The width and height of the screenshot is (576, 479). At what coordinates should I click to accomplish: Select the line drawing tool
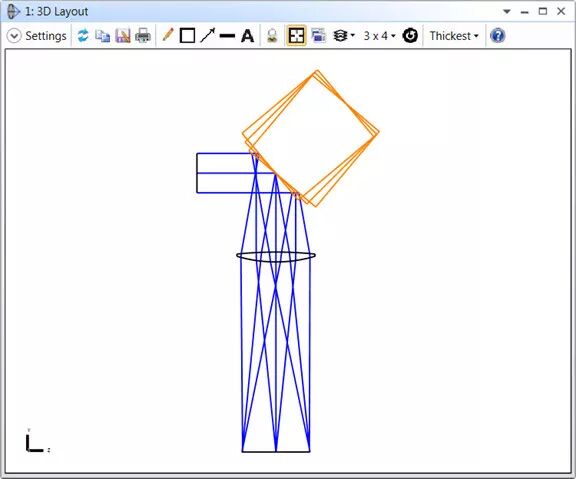coord(227,36)
